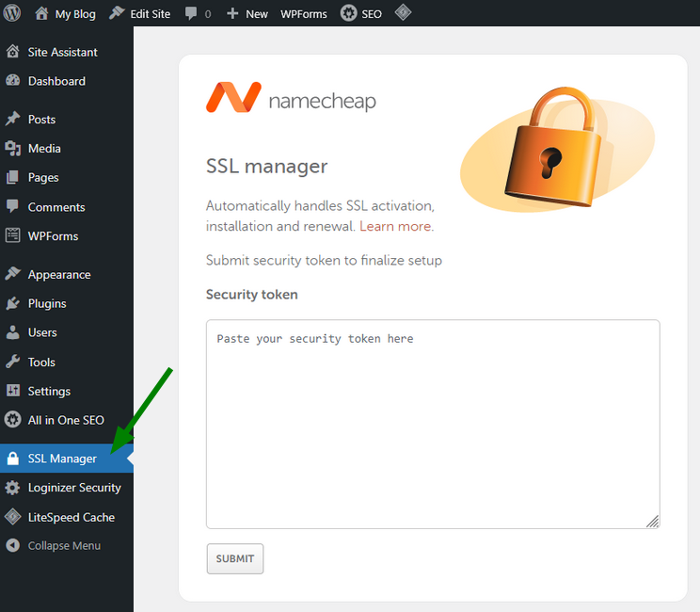700x612 pixels.
Task: Click the Settings sliders icon
Action: pos(13,391)
